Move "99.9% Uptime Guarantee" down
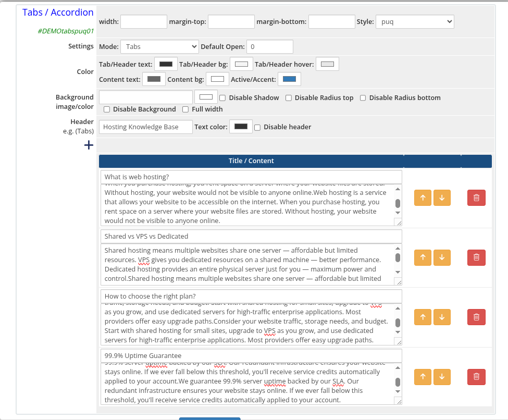This screenshot has width=508, height=420. 442,377
